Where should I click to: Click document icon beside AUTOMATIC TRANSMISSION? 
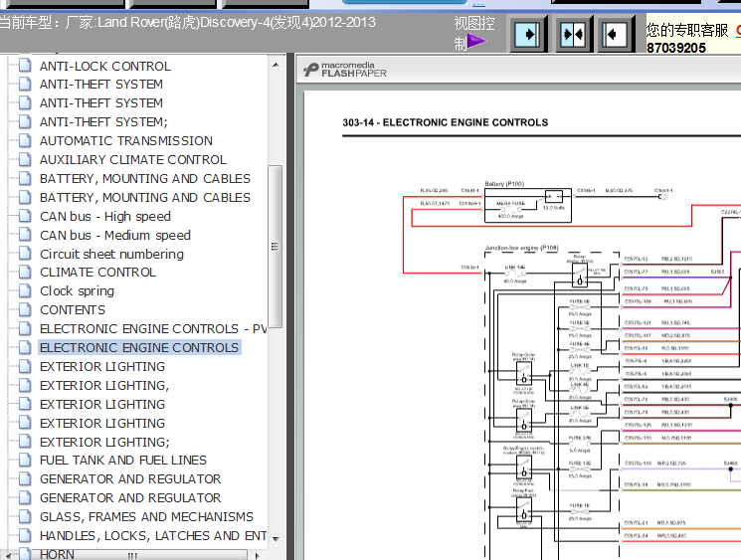(25, 140)
